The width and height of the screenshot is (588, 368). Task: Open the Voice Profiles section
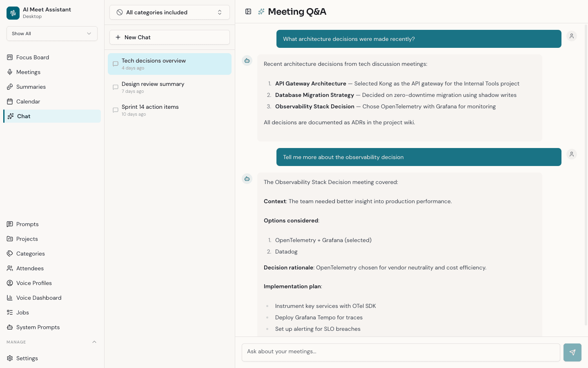(34, 283)
